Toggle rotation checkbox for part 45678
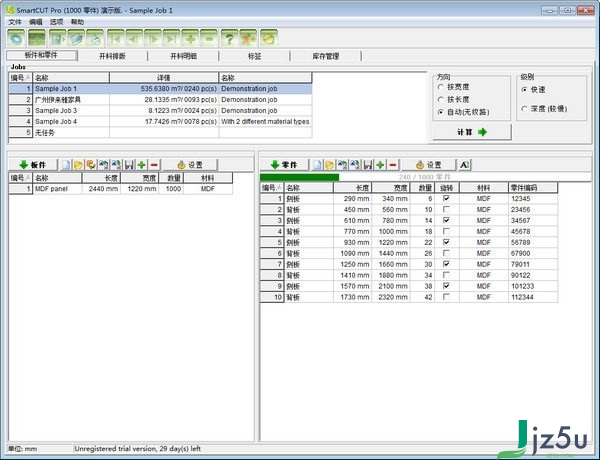 [446, 231]
